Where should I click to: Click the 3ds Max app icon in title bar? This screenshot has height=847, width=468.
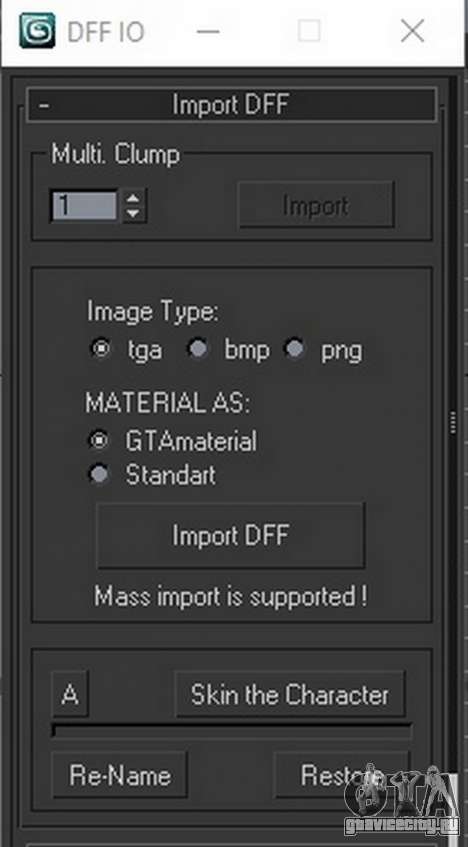pyautogui.click(x=37, y=31)
